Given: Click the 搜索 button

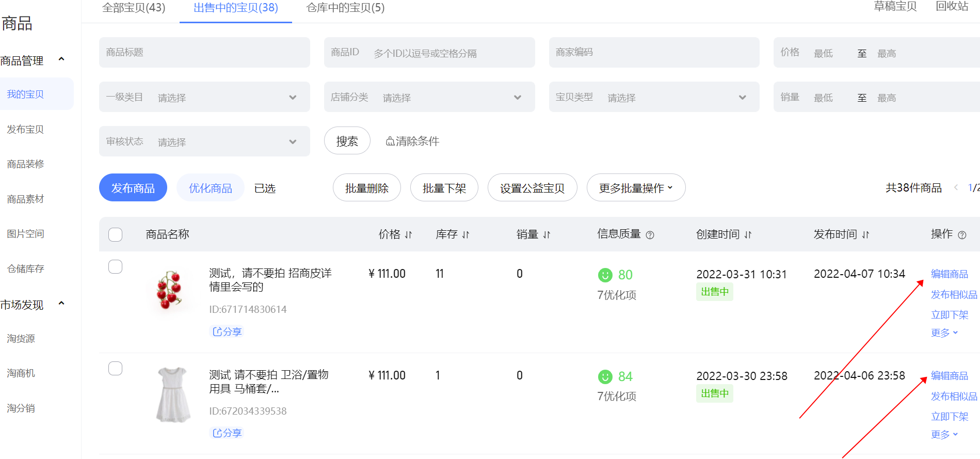Looking at the screenshot, I should (347, 140).
